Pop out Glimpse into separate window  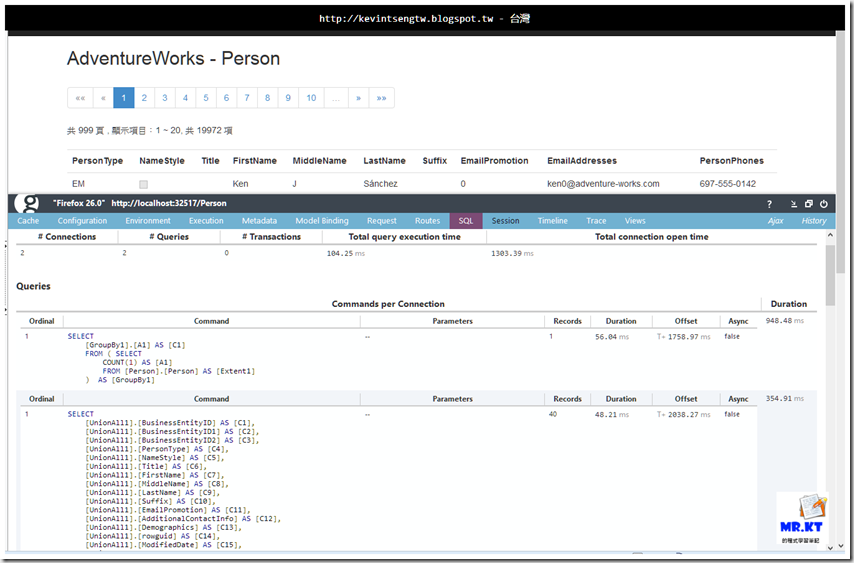pyautogui.click(x=809, y=204)
